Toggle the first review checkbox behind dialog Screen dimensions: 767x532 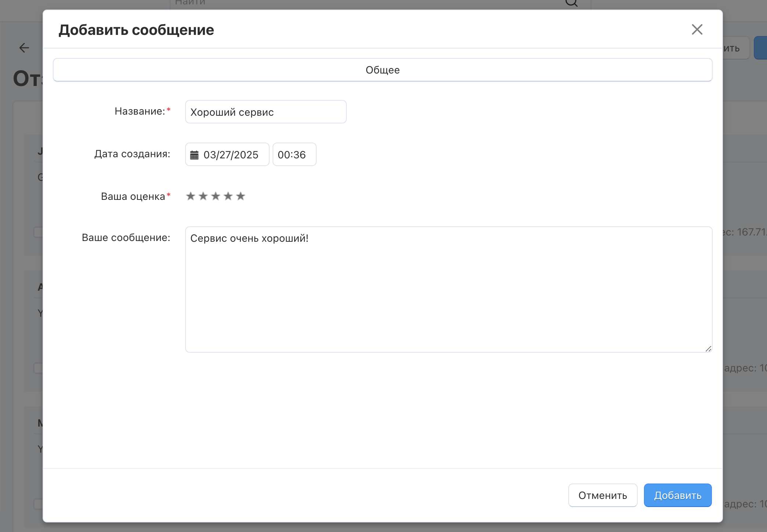click(x=38, y=232)
